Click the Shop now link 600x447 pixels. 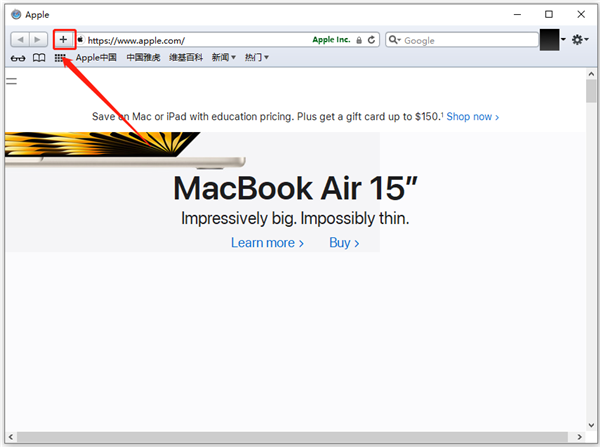pyautogui.click(x=473, y=116)
